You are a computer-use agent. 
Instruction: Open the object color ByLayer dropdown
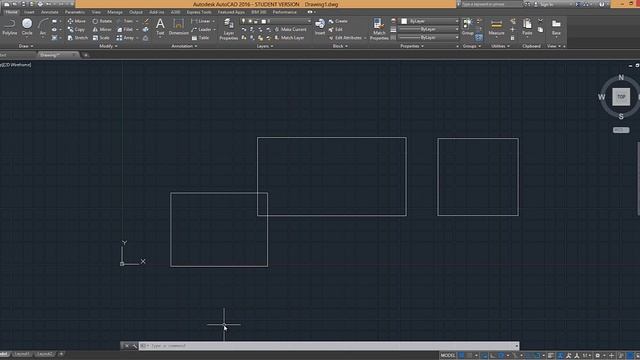click(x=429, y=21)
